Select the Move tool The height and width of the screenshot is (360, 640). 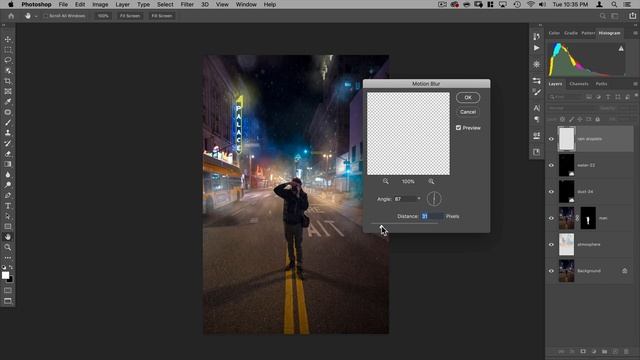[8, 39]
